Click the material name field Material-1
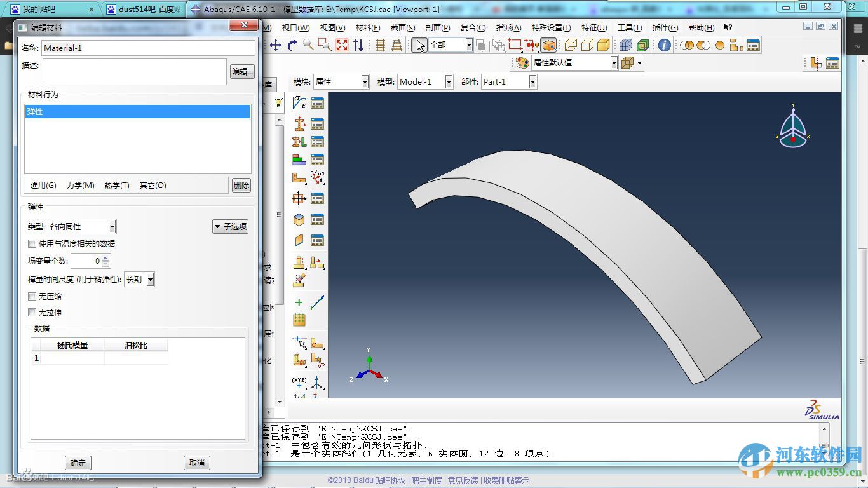Viewport: 868px width, 488px height. click(149, 48)
